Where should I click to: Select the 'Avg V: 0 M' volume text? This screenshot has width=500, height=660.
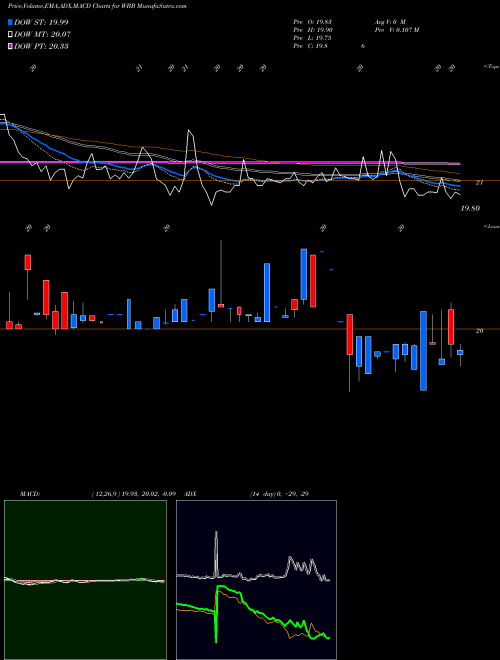coord(390,21)
